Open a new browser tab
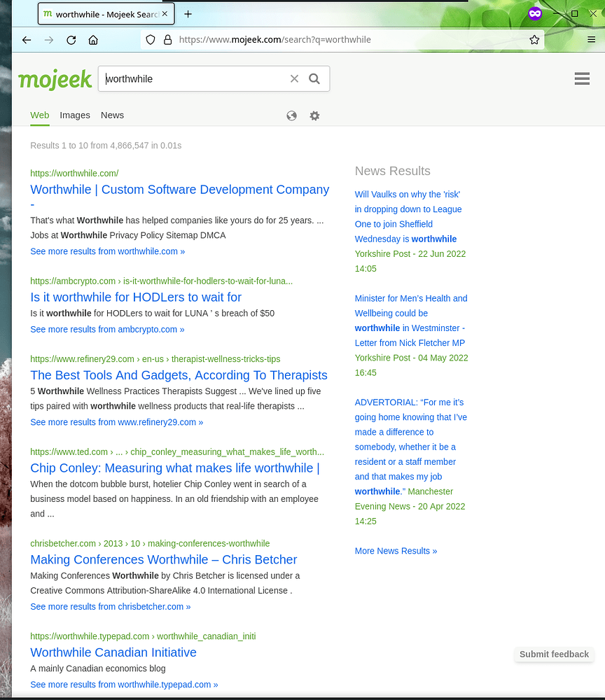Image resolution: width=605 pixels, height=700 pixels. pyautogui.click(x=188, y=14)
